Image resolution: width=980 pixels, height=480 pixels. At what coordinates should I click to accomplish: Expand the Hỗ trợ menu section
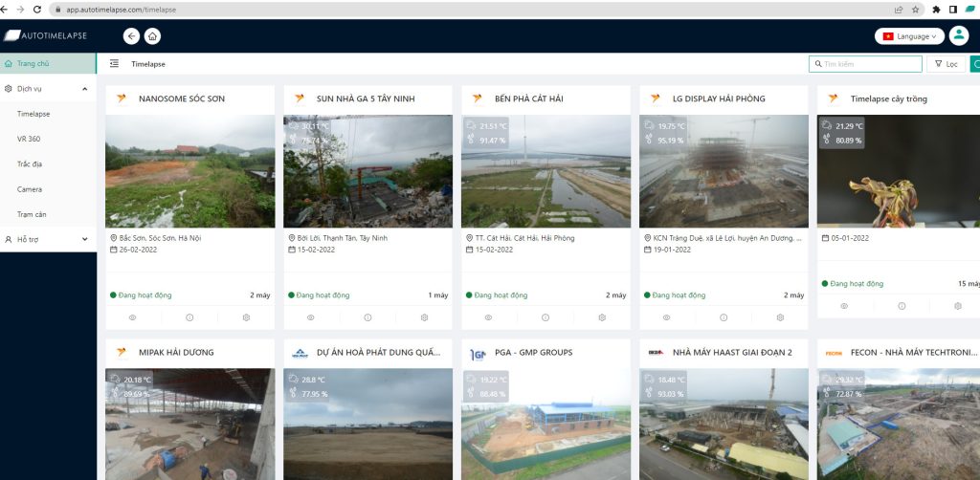(48, 239)
